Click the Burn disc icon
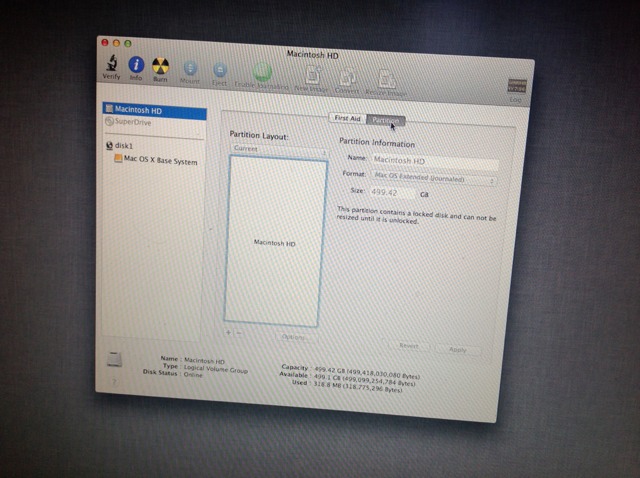 [x=160, y=66]
